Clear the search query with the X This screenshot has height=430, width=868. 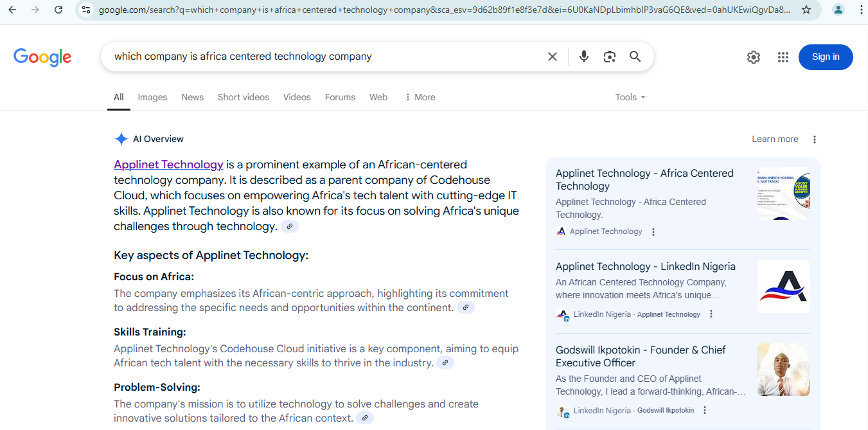pos(553,57)
